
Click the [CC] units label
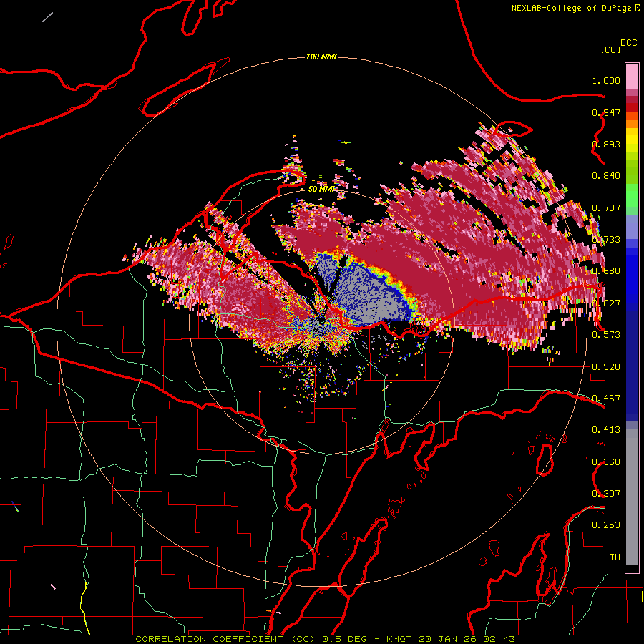point(610,49)
